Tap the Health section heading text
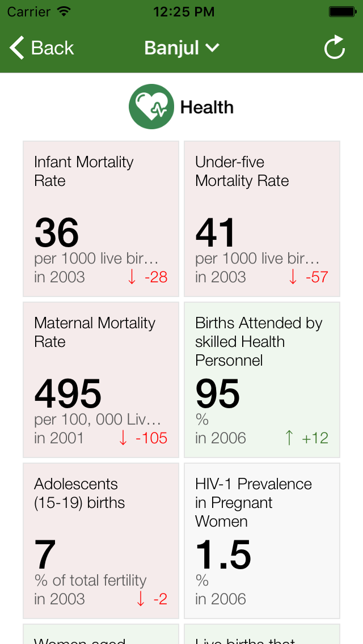The image size is (363, 644). coord(207,107)
